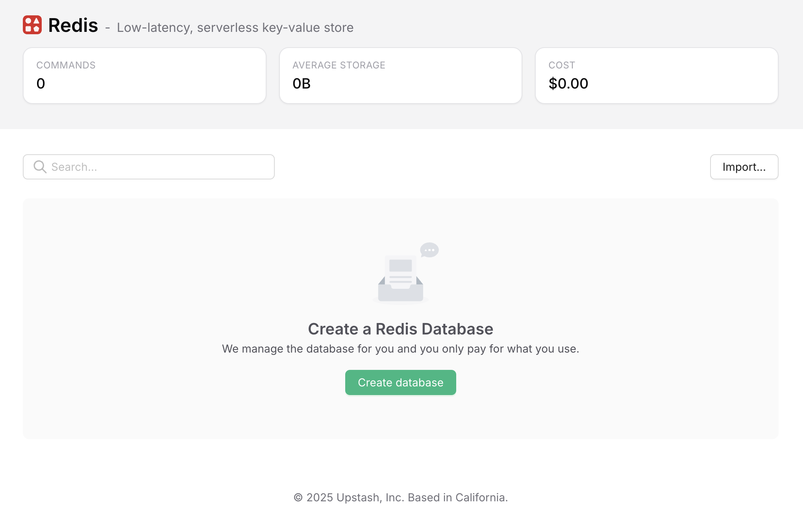Click the serverless key-value store subtitle
803x532 pixels.
pyautogui.click(x=235, y=28)
